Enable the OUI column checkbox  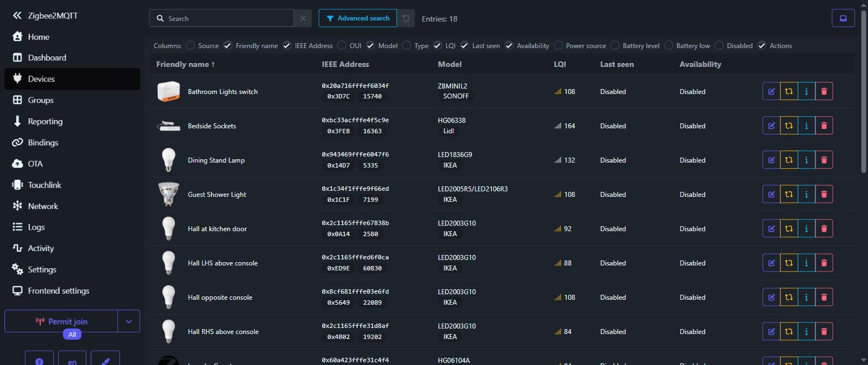pos(342,45)
